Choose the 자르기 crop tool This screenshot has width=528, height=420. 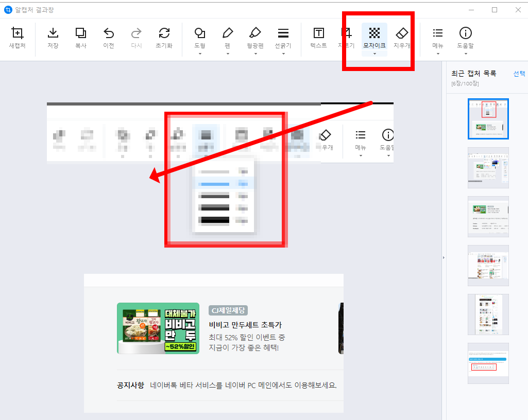(346, 35)
